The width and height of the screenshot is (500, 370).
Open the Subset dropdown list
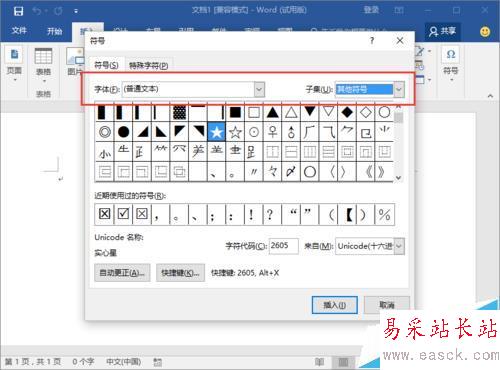(x=399, y=89)
